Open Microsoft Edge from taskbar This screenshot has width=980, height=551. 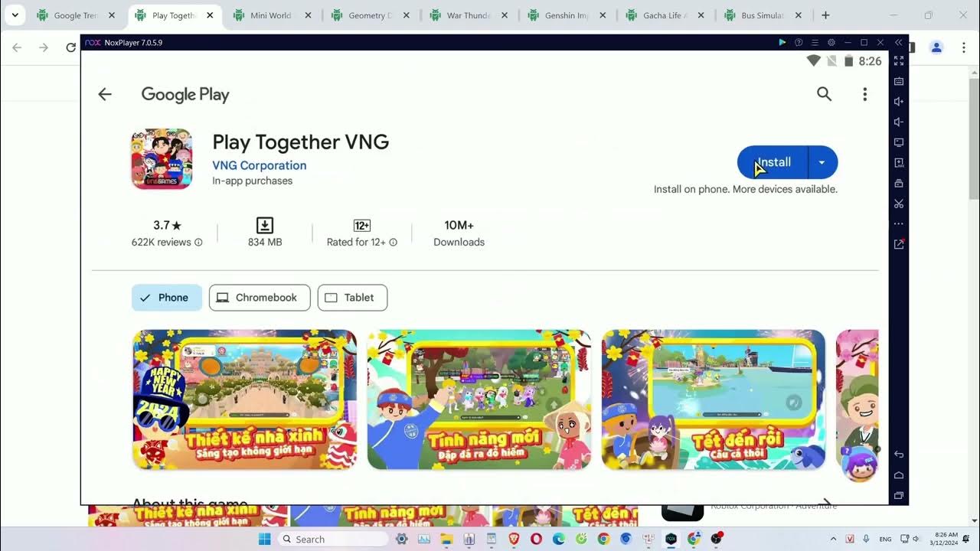point(559,539)
